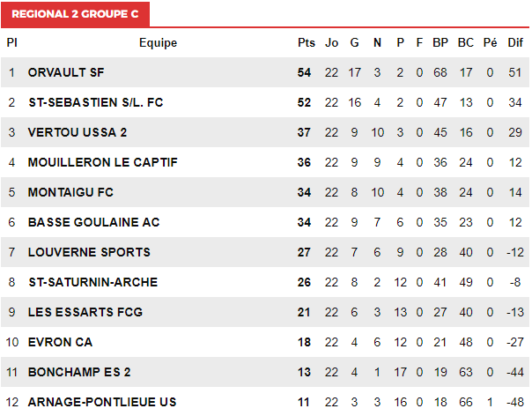This screenshot has height=416, width=532.
Task: Open ST-SATURNIN-ARCHE team entry
Action: click(x=93, y=282)
